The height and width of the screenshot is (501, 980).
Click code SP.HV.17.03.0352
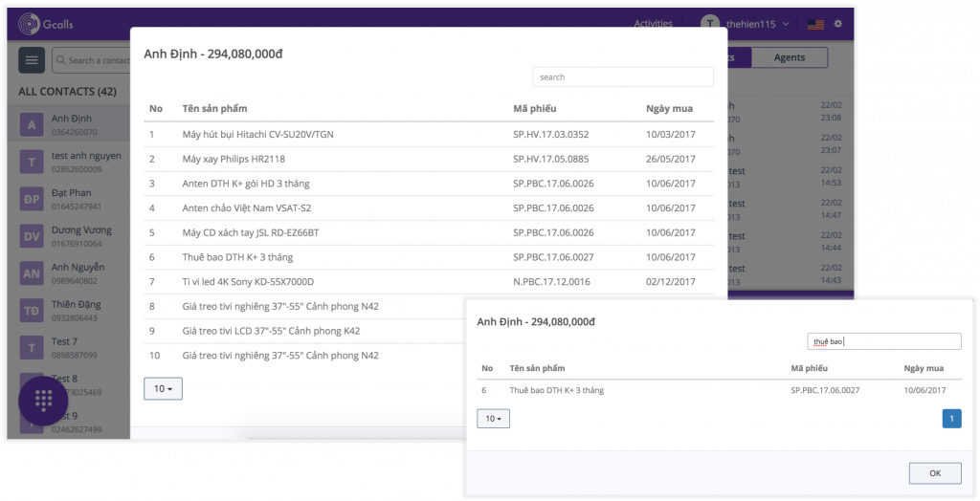pyautogui.click(x=550, y=134)
